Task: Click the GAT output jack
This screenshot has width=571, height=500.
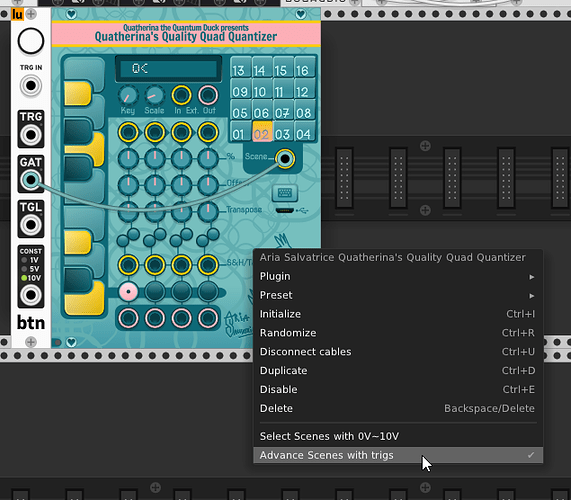Action: [31, 180]
